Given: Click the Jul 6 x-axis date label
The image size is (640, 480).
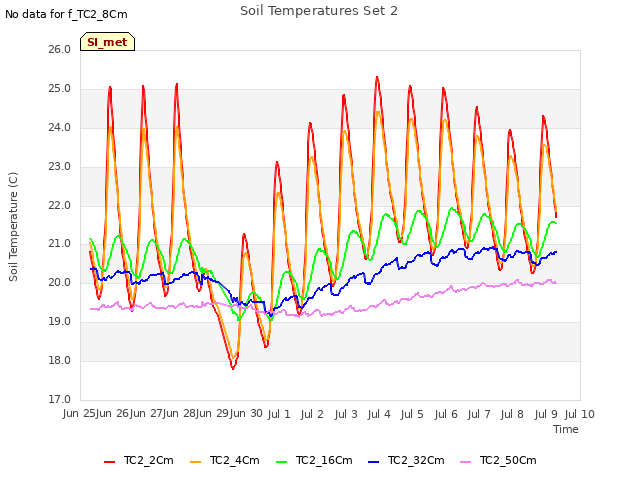Looking at the screenshot, I should [446, 414].
